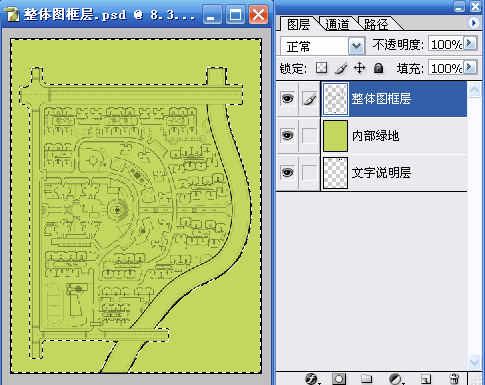Create new adjustment layer half-circle icon
The width and height of the screenshot is (485, 385).
(395, 379)
